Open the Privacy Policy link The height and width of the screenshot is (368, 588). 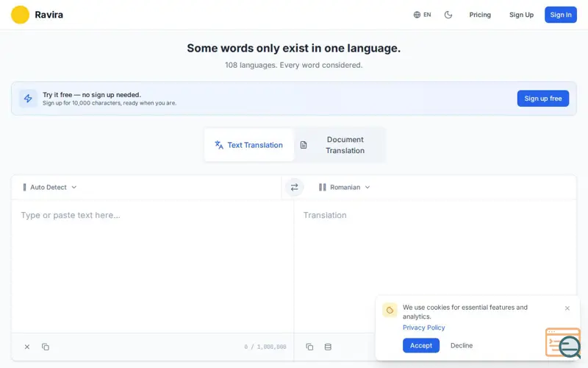[424, 328]
